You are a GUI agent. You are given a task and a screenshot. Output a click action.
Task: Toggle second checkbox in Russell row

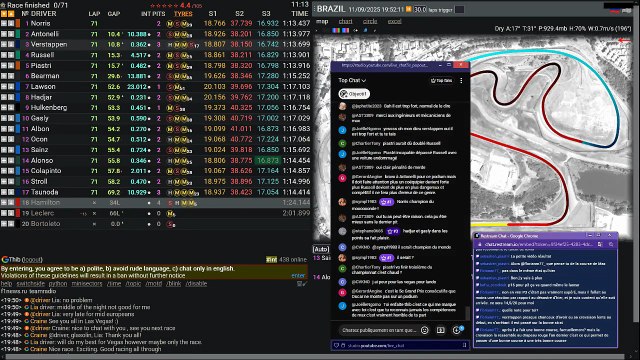click(11, 55)
